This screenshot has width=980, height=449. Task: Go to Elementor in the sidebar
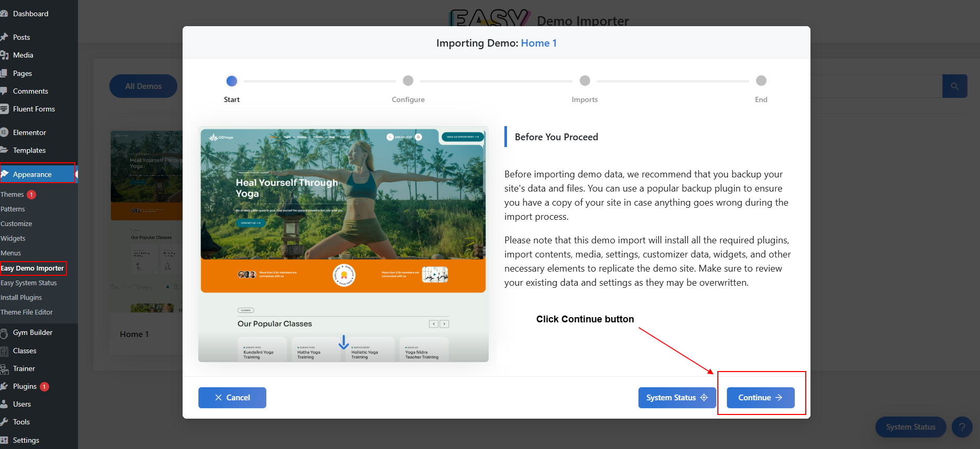29,132
